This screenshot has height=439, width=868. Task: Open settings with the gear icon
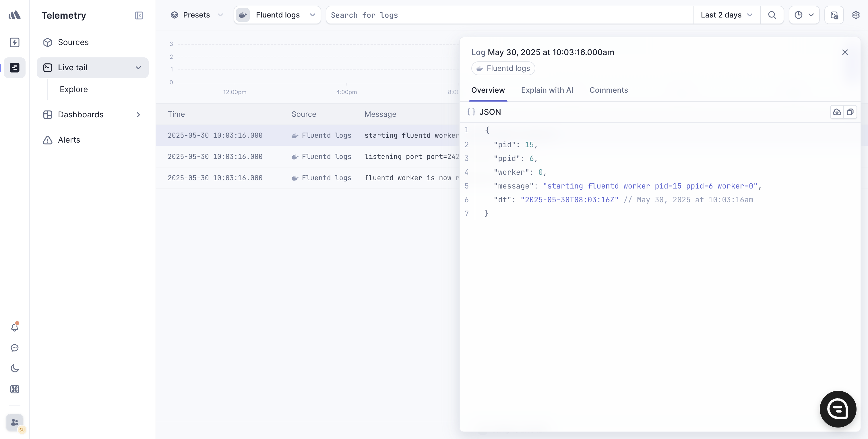click(x=856, y=15)
